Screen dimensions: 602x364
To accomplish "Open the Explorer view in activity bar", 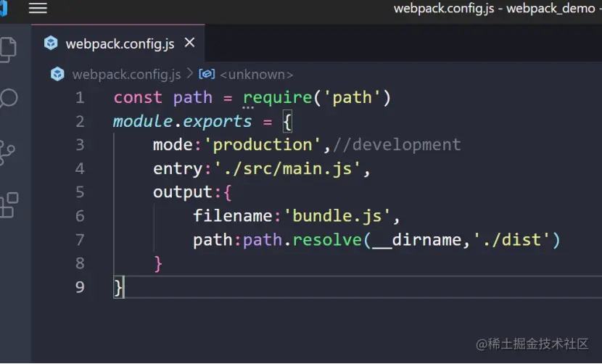I will [x=9, y=49].
